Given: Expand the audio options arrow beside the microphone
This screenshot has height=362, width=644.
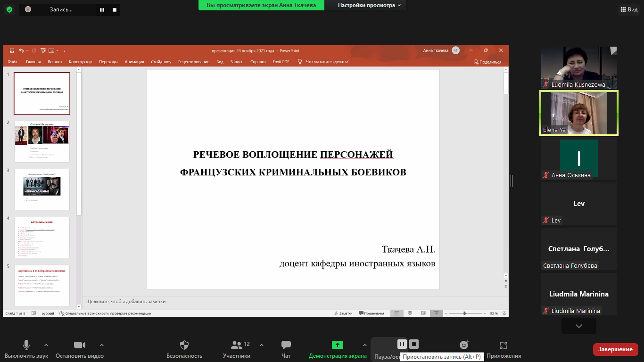Looking at the screenshot, I should [46, 345].
